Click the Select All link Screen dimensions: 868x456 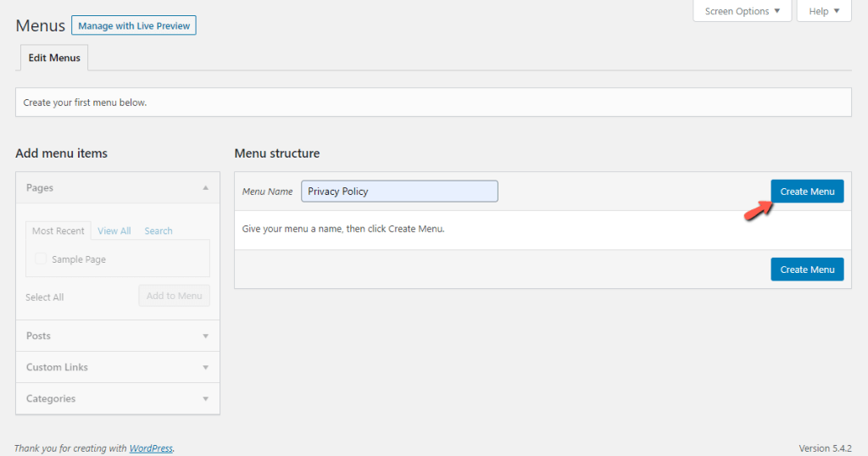44,298
